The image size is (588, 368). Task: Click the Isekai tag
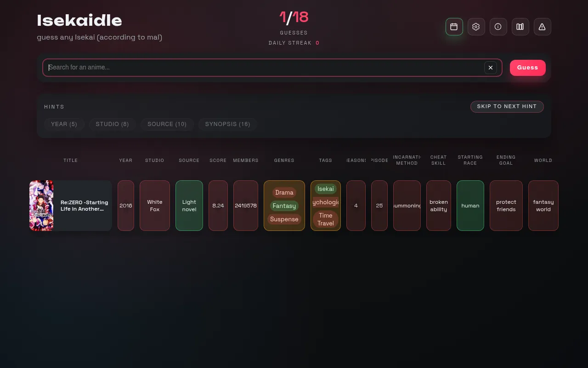click(x=326, y=189)
